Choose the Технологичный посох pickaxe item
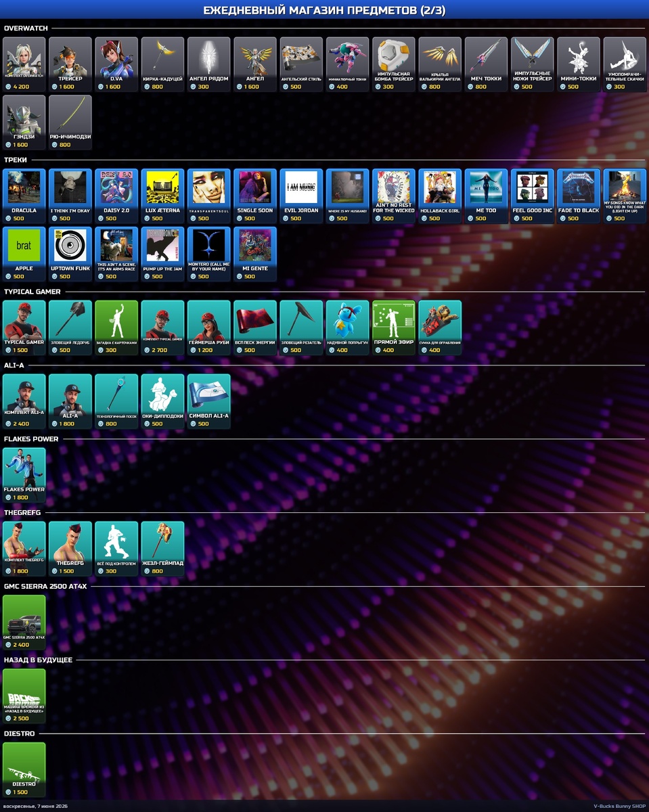 click(x=116, y=402)
